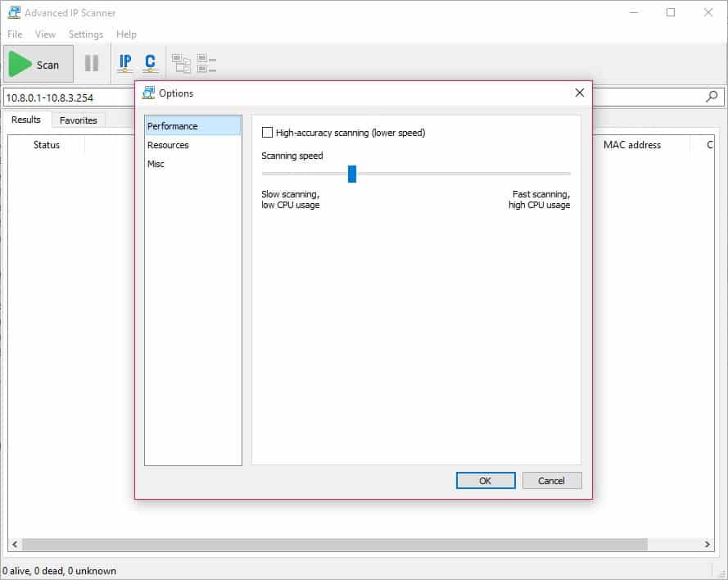Minimize the Advanced IP Scanner window

(634, 12)
